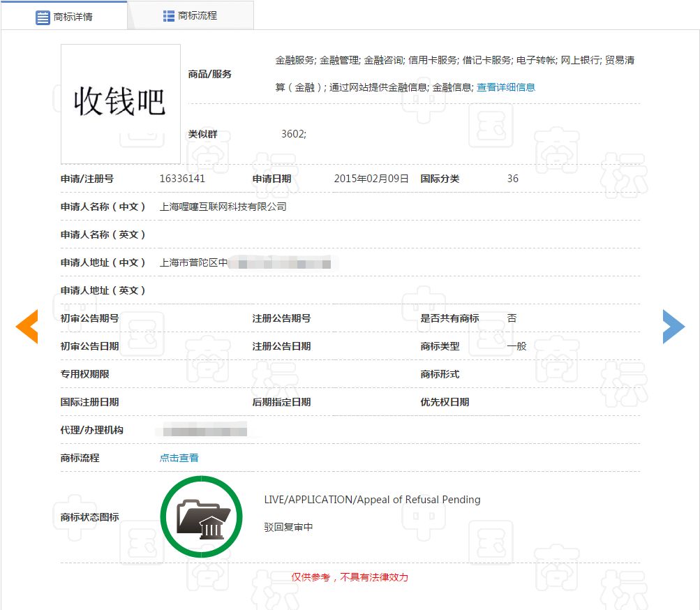Click the 收钱吧 trademark image
Viewport: 700px width, 610px height.
tap(121, 103)
